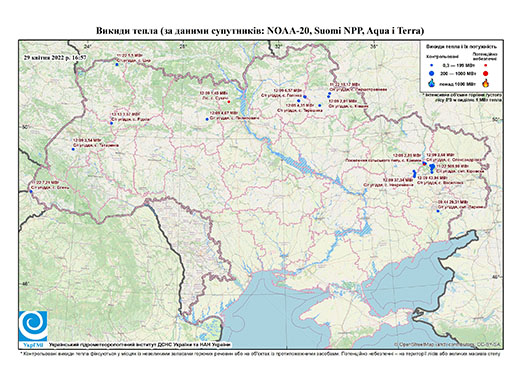This screenshot has width=520, height=368.
Task: Click the legend text 'понад 1000 МВт'
Action: click(x=459, y=83)
